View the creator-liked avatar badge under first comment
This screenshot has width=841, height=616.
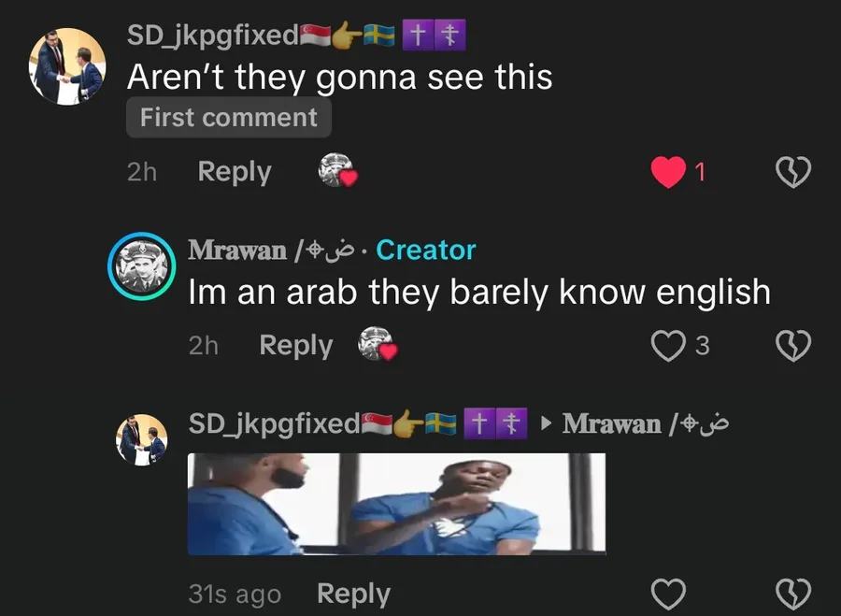point(337,170)
